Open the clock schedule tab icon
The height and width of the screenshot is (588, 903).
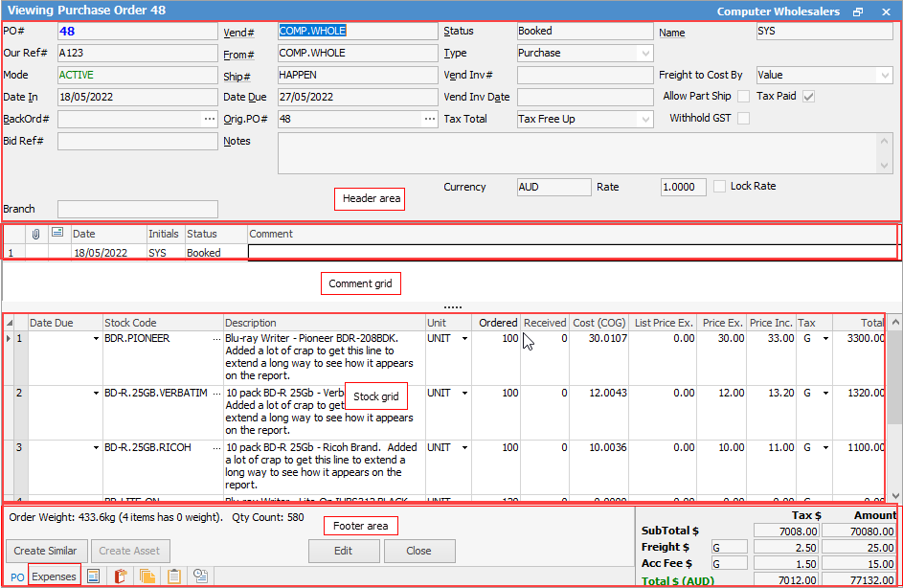pyautogui.click(x=201, y=576)
